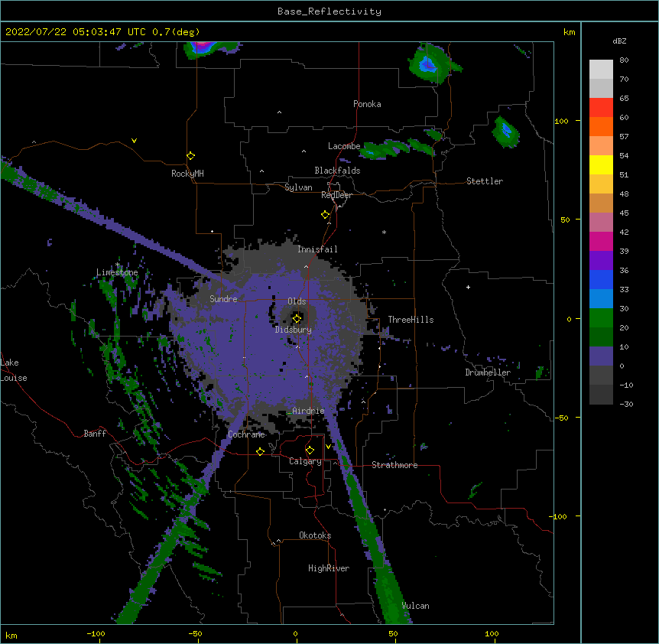Select the yellow V marker northwest of RockyMH
Viewport: 659px width, 644px height.
[134, 141]
